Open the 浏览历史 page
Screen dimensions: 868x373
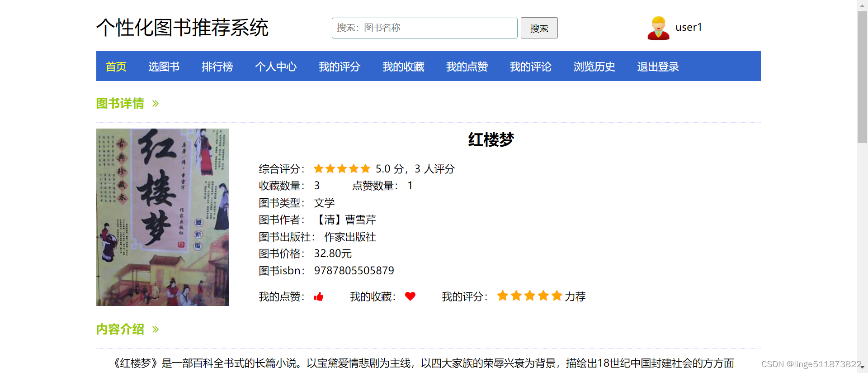[x=594, y=67]
